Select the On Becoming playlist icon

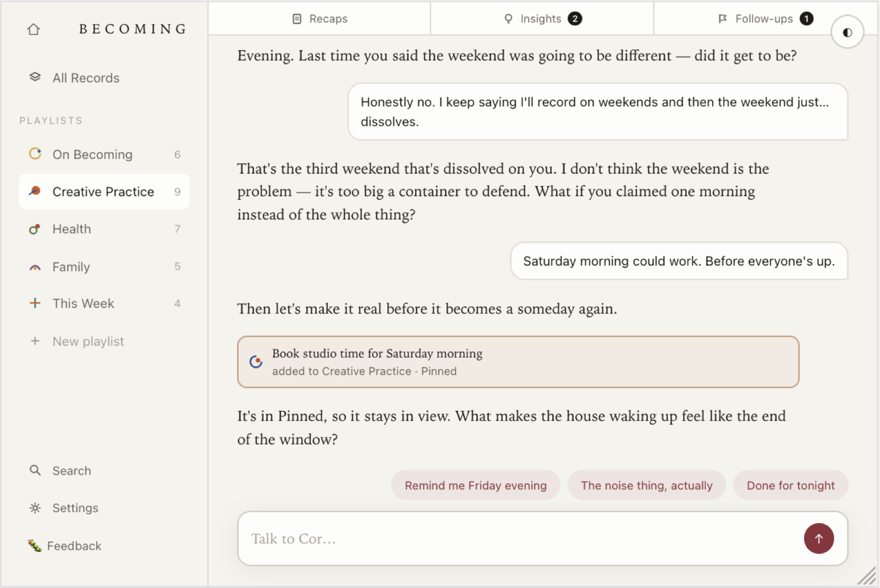(35, 153)
